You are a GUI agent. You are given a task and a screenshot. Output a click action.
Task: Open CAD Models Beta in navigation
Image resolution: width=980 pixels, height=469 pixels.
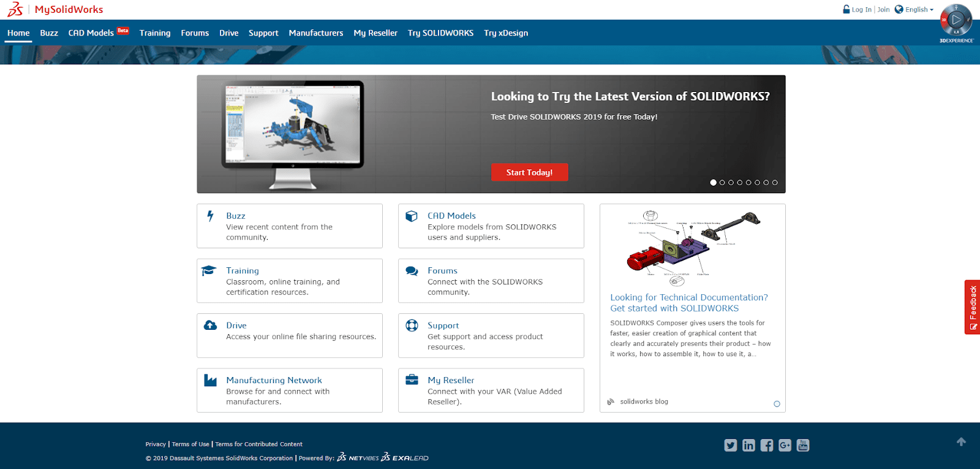tap(99, 32)
